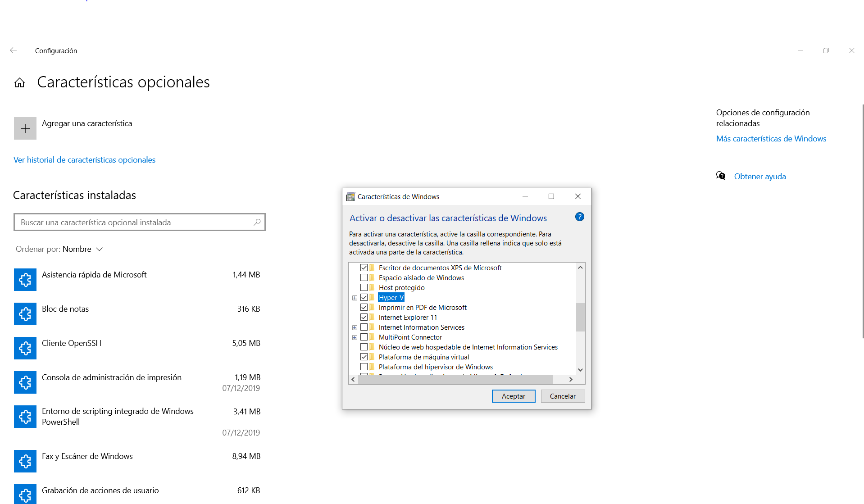Viewport: 864px width, 504px height.
Task: Click the search magnifier icon
Action: click(x=257, y=222)
